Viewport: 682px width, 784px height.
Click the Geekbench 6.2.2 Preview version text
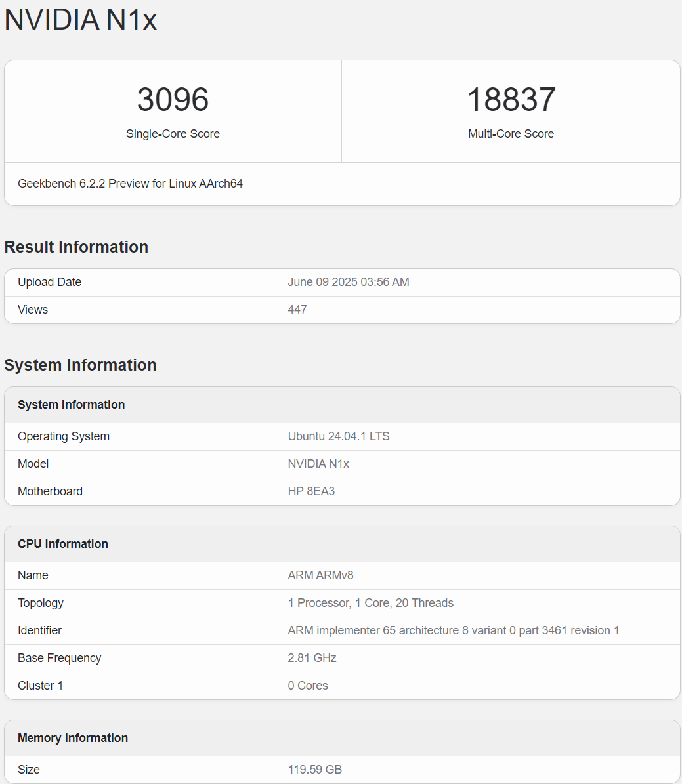[130, 184]
